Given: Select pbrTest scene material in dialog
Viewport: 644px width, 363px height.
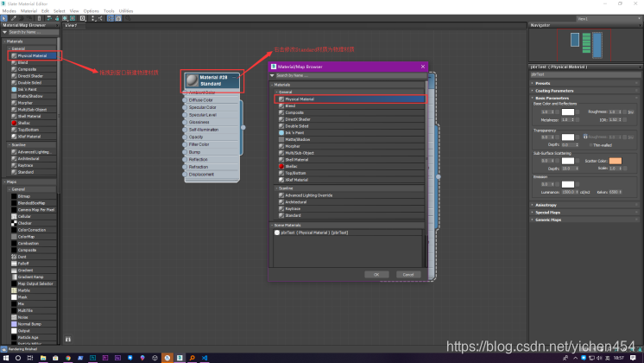Looking at the screenshot, I should [x=348, y=232].
